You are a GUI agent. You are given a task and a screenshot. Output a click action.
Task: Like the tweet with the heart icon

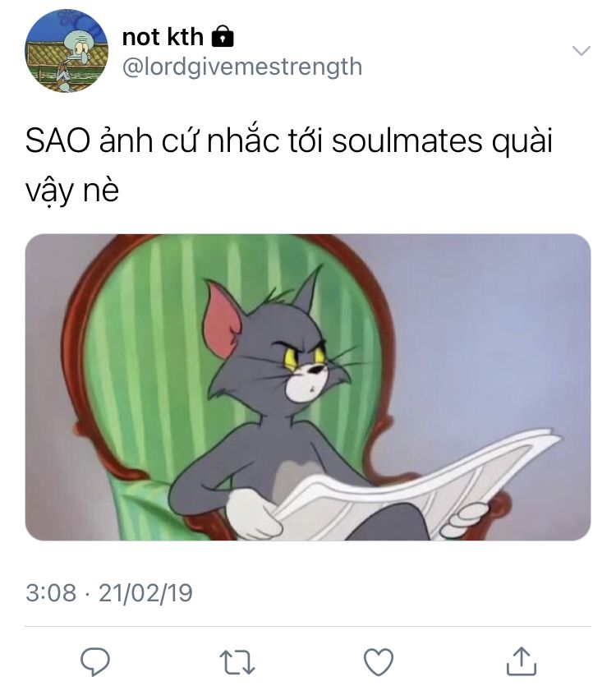click(x=379, y=662)
